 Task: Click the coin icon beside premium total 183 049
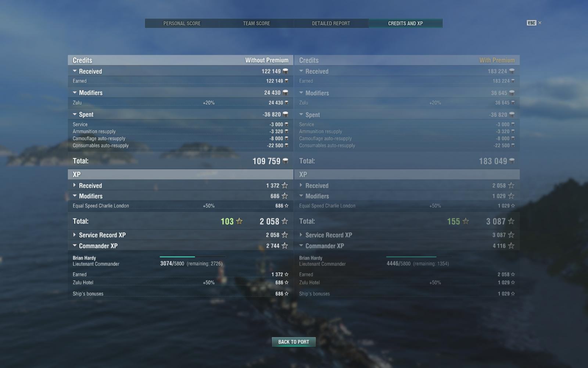click(x=512, y=161)
